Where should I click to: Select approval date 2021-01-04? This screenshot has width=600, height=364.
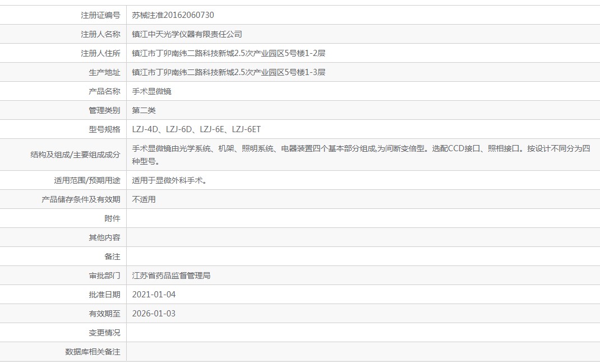point(154,295)
